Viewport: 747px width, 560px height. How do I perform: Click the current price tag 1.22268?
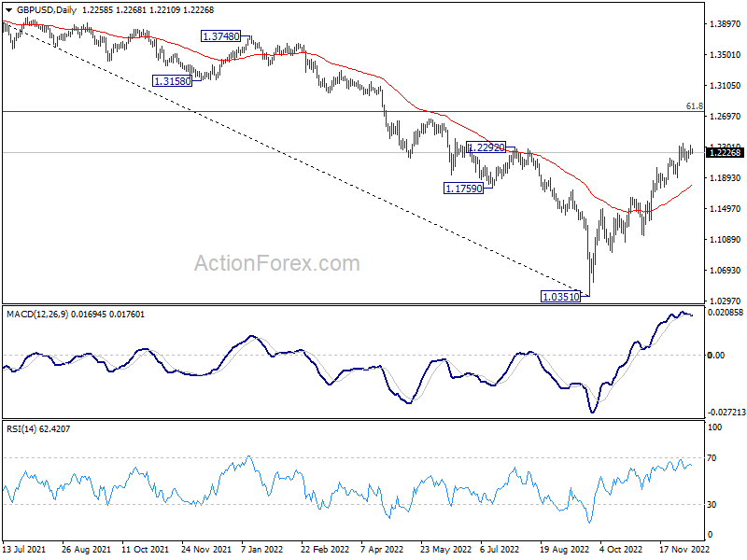pos(725,152)
